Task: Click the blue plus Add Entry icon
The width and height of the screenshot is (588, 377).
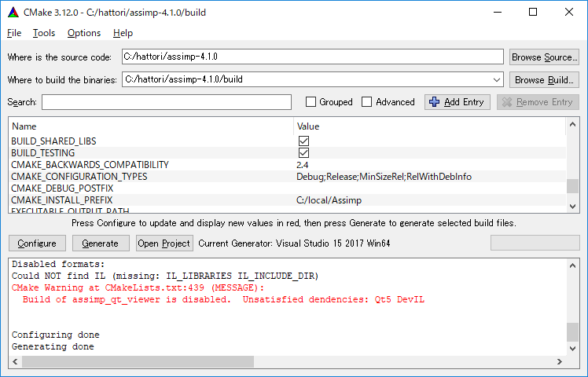Action: point(434,102)
